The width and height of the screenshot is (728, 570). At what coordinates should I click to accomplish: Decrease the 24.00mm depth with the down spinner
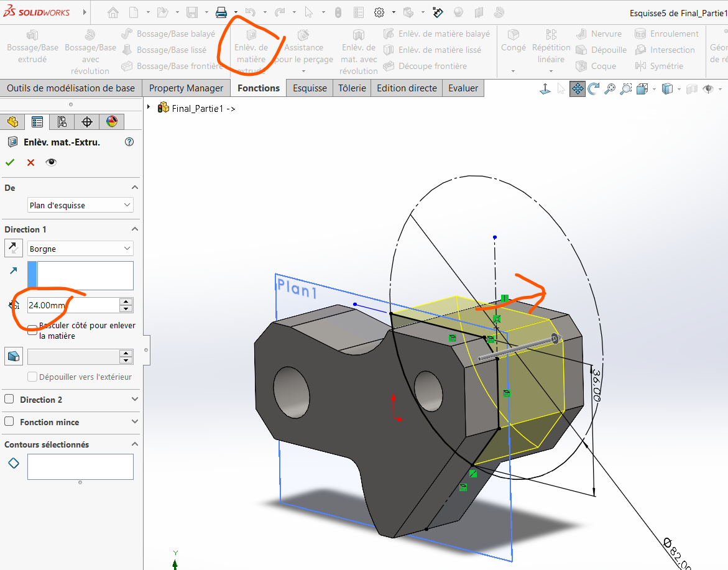(x=126, y=309)
